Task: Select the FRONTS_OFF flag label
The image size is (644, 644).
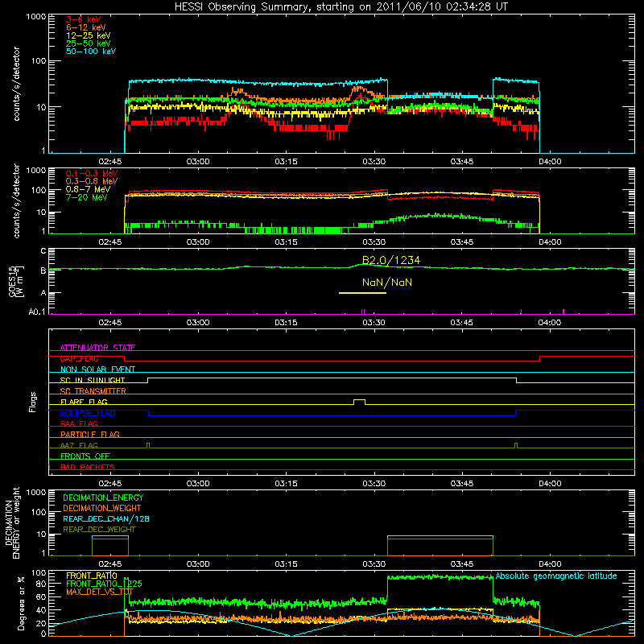Action: coord(85,456)
